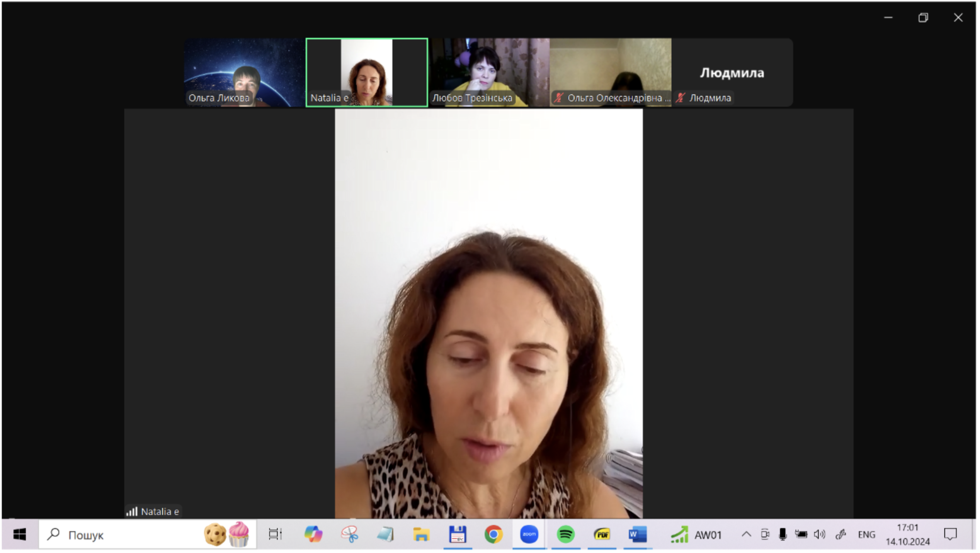Switch to Microsoft Word

coord(638,534)
